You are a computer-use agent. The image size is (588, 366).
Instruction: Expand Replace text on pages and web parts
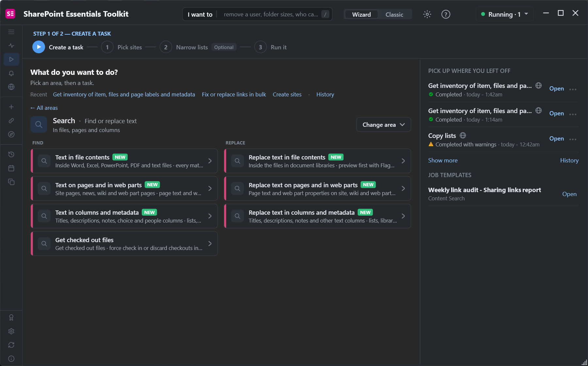[318, 189]
